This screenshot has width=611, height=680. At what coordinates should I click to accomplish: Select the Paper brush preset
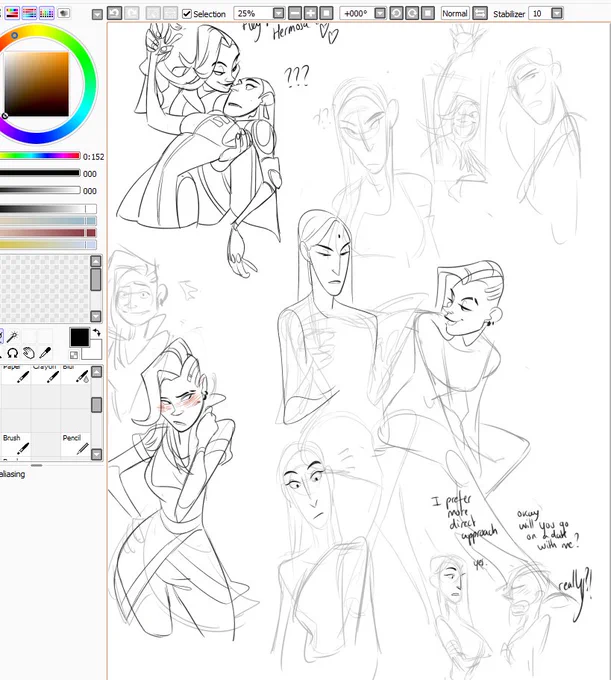16,374
